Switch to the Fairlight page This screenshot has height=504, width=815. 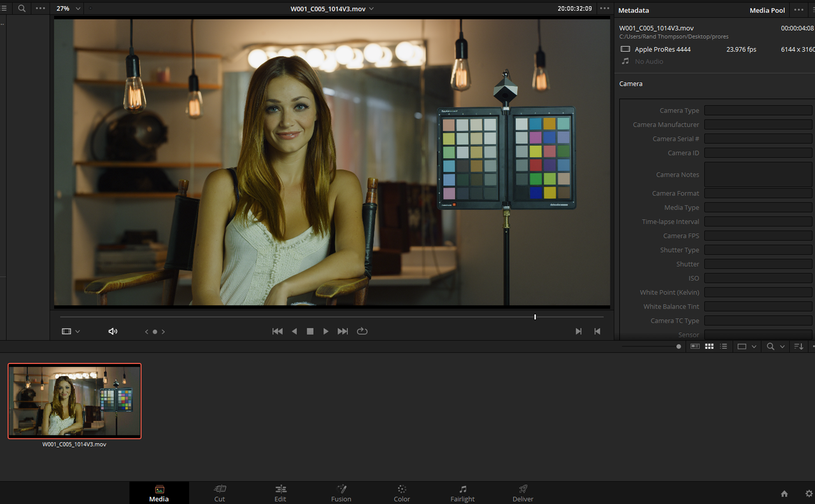click(463, 493)
